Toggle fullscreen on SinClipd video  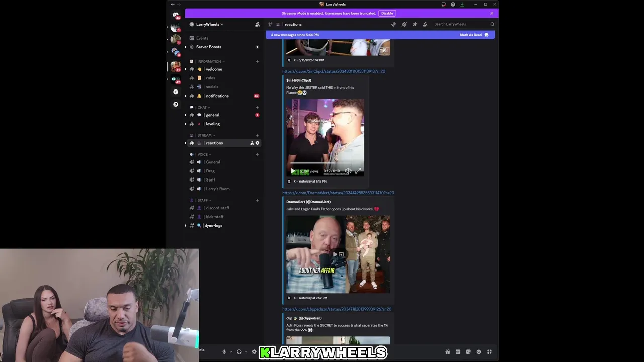[358, 171]
